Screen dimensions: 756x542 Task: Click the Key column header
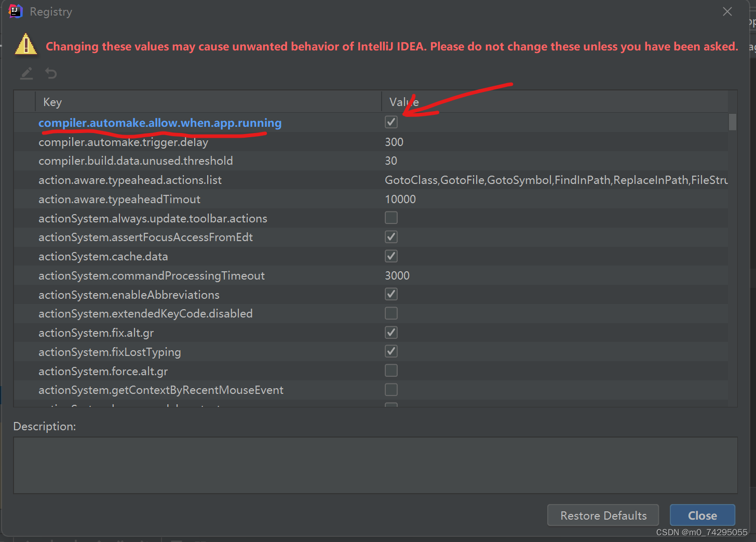[x=52, y=102]
